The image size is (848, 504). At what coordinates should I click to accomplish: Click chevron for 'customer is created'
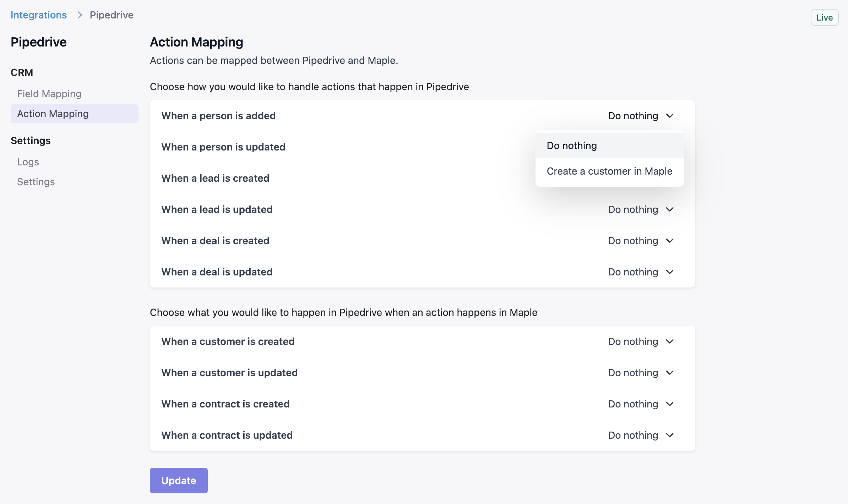click(x=670, y=341)
